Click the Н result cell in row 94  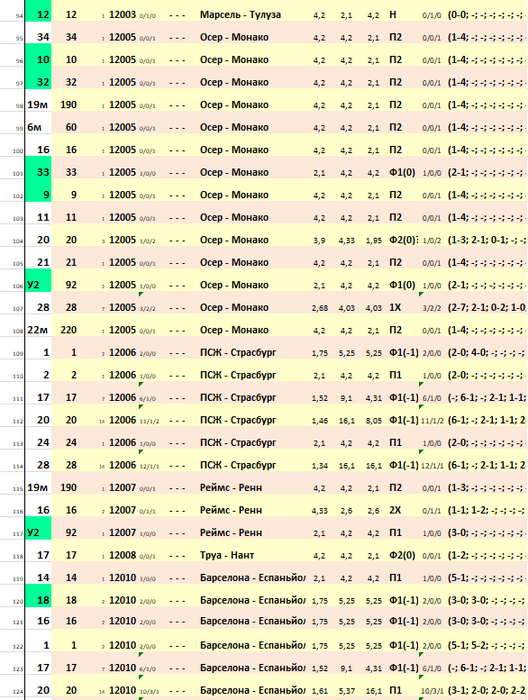(x=393, y=15)
